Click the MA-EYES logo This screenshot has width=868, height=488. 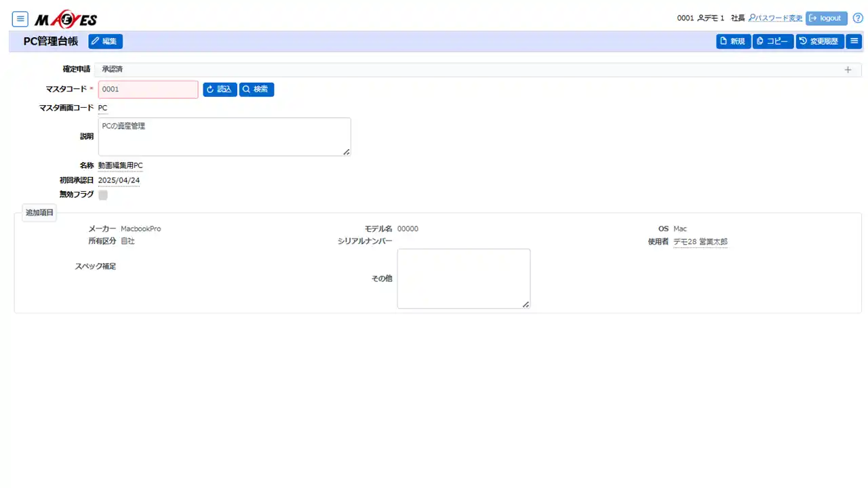[x=66, y=20]
